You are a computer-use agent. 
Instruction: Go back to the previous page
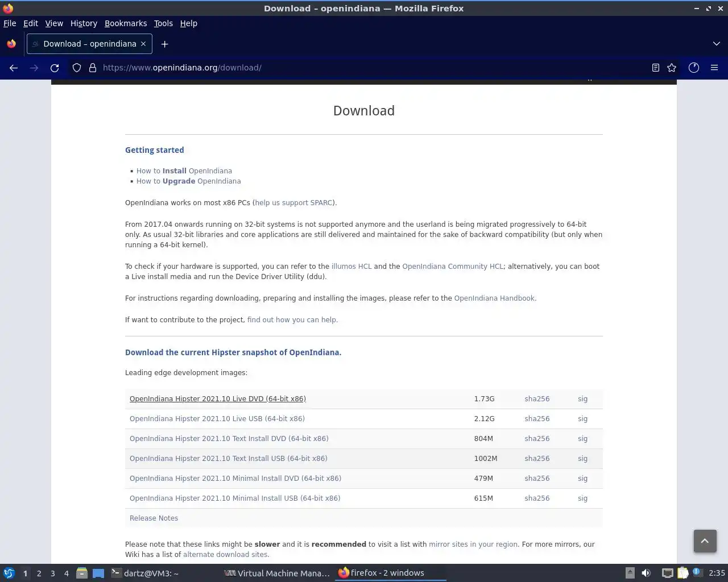(14, 68)
